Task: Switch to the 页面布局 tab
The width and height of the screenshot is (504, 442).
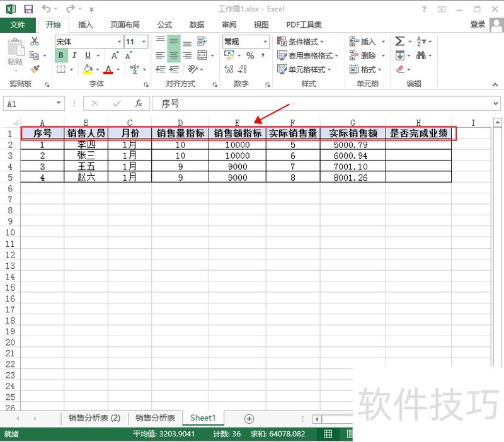Action: [125, 25]
